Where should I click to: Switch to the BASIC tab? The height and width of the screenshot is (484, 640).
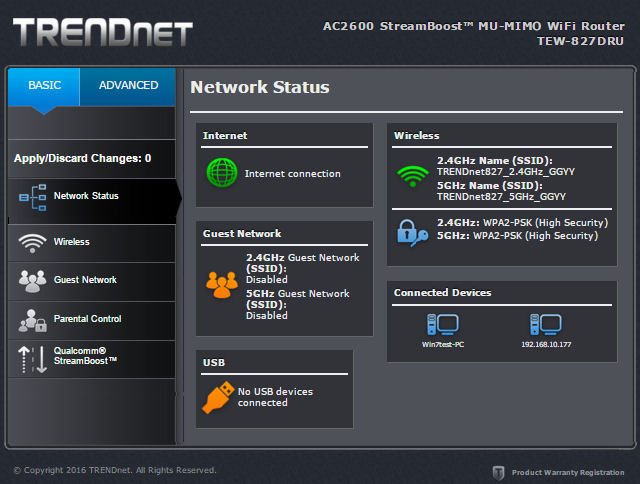(x=44, y=87)
